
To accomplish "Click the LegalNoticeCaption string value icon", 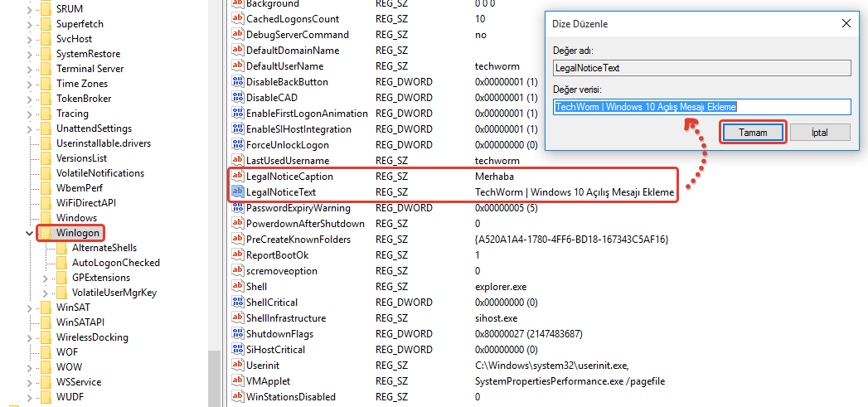I will pos(237,177).
